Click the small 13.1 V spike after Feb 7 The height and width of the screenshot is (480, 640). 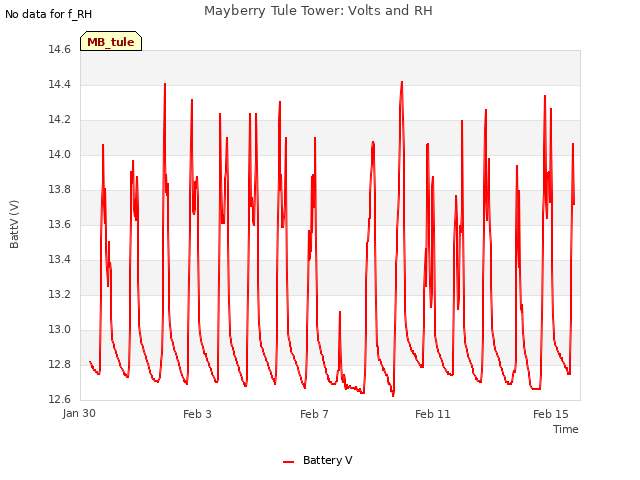coord(340,312)
